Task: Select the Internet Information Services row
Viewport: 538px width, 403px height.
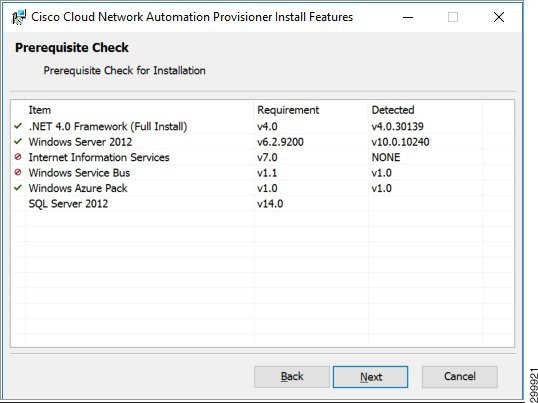Action: 262,157
